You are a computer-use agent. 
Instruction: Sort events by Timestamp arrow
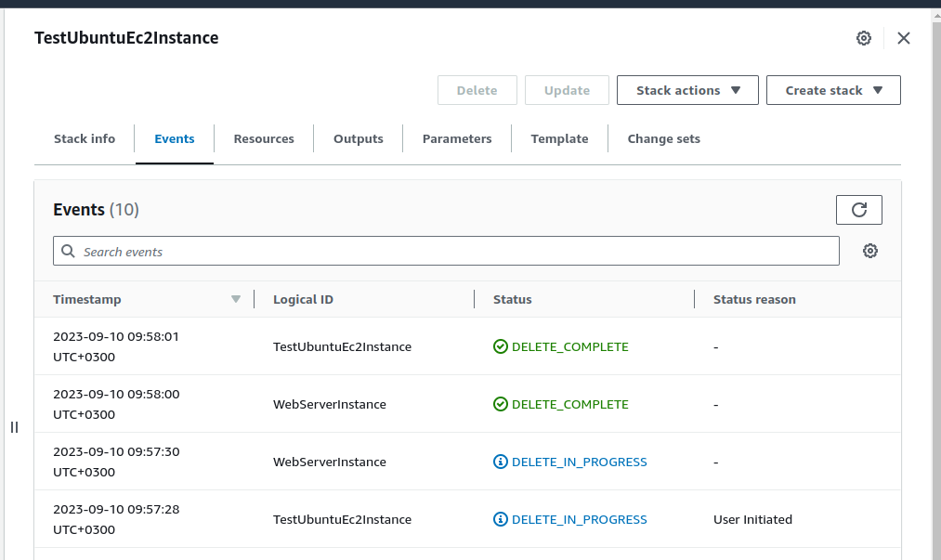click(x=236, y=299)
